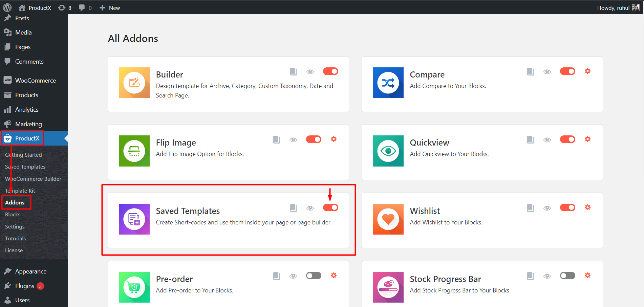Click the Builder addon thumbnail icon

134,83
